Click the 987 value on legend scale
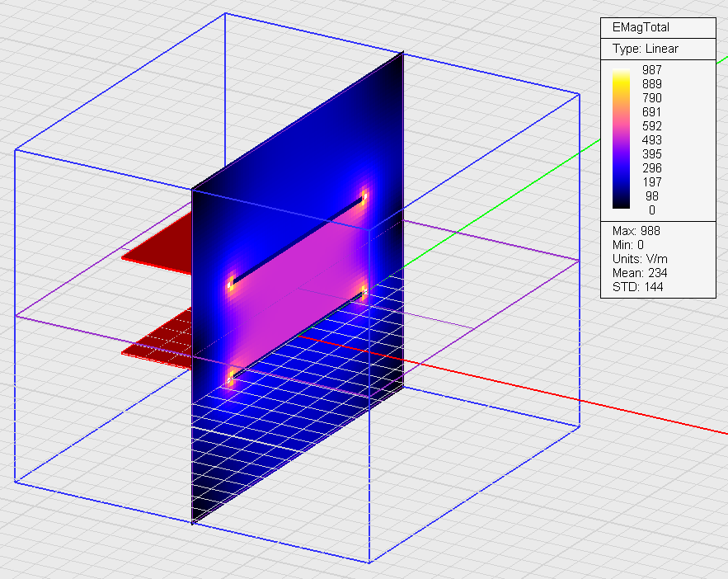This screenshot has width=728, height=579. pyautogui.click(x=652, y=70)
